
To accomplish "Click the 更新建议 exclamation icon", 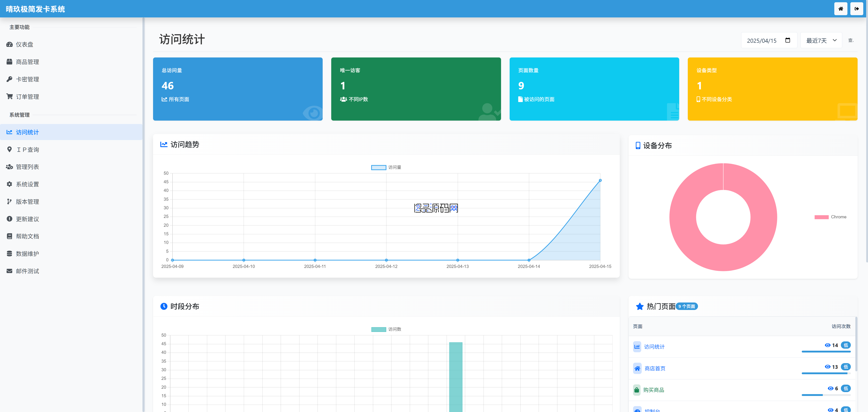I will pos(9,219).
